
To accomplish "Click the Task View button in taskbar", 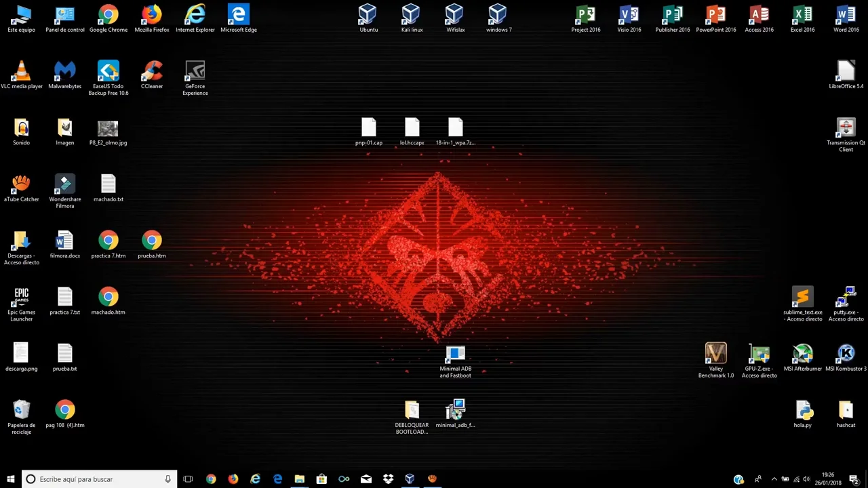I will pos(188,479).
